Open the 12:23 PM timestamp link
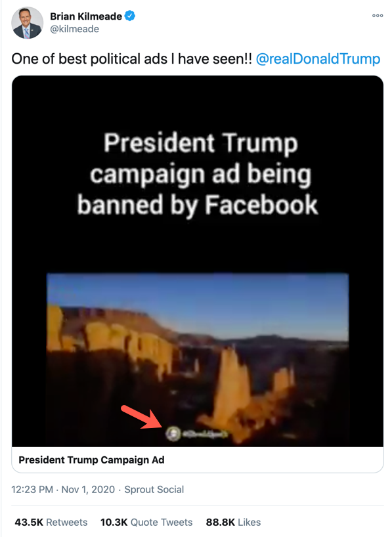This screenshot has width=392, height=537. coord(32,489)
